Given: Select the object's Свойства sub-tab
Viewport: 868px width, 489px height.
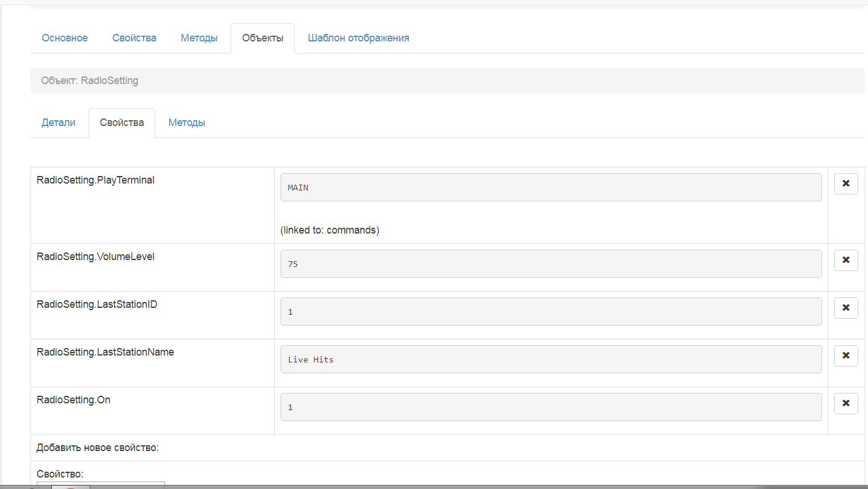Looking at the screenshot, I should pos(122,123).
